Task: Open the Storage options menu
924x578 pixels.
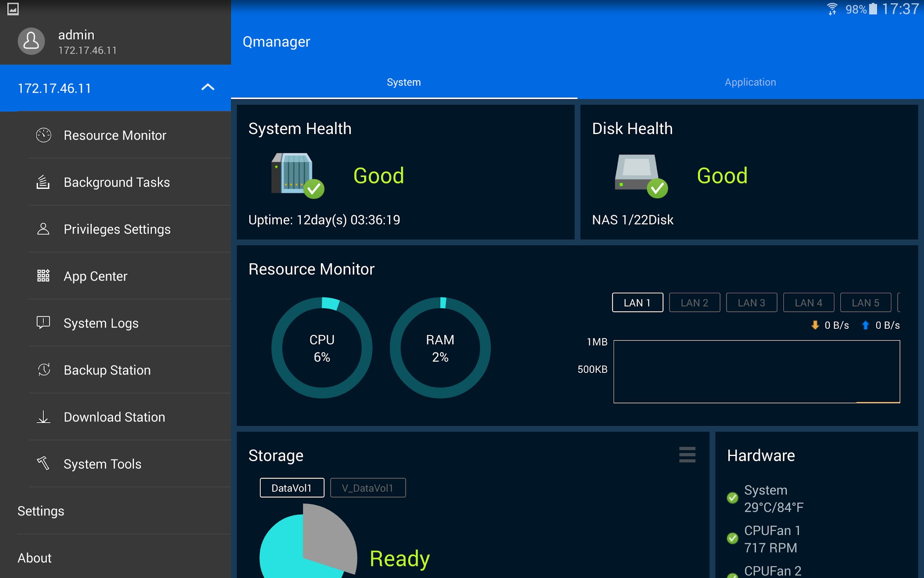Action: [687, 455]
